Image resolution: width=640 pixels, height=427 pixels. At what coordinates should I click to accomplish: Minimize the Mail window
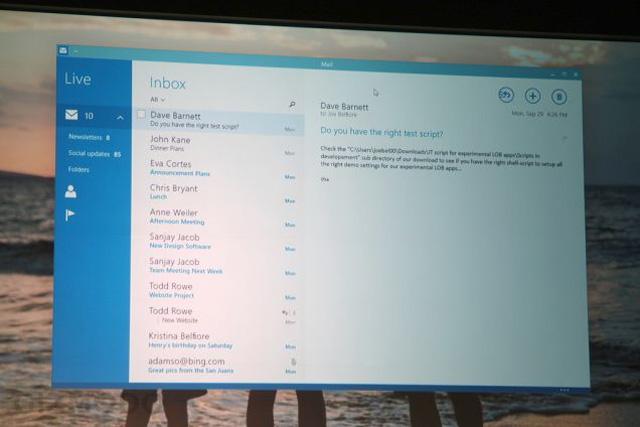(553, 75)
